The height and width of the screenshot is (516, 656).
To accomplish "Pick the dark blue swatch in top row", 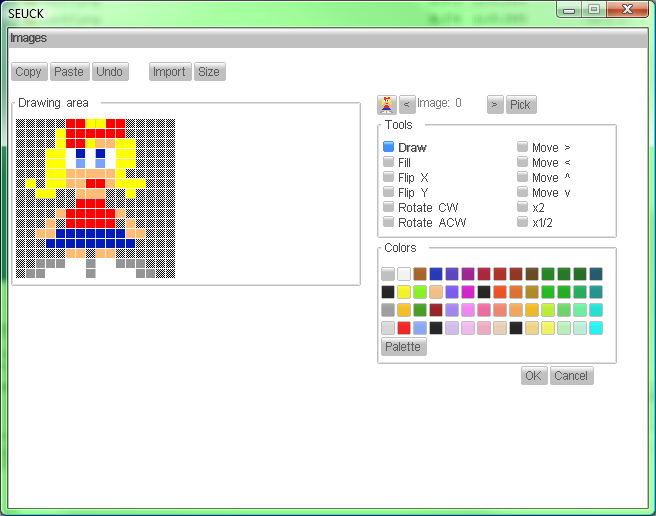I will pos(436,274).
